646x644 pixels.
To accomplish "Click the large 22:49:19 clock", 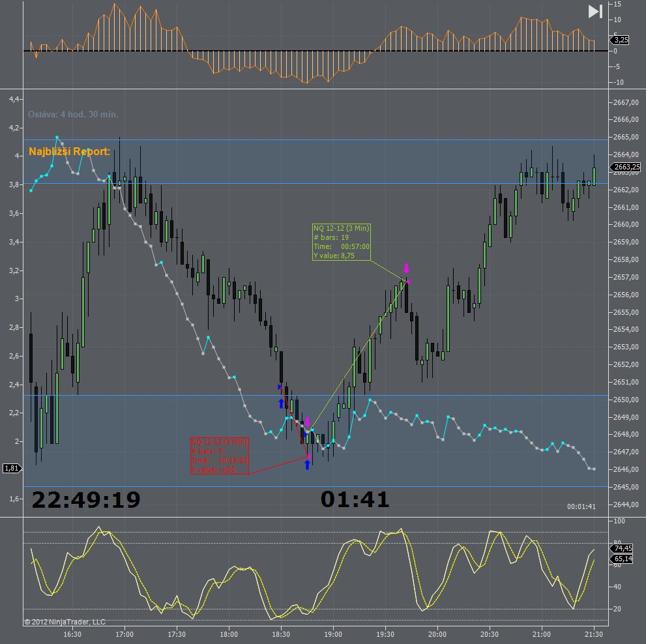I will coord(86,499).
